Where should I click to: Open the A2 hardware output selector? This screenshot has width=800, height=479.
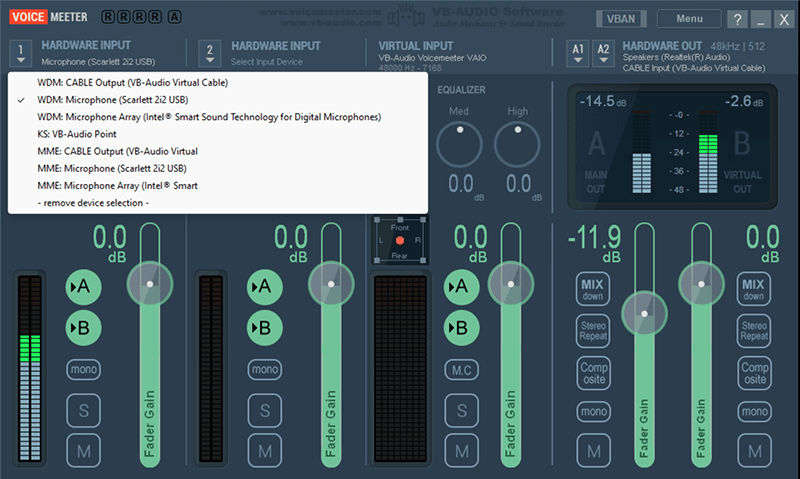pos(603,54)
